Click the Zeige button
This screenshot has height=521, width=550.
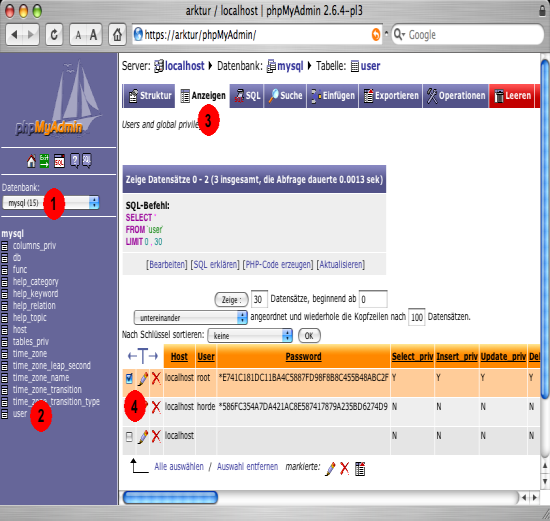pos(231,300)
